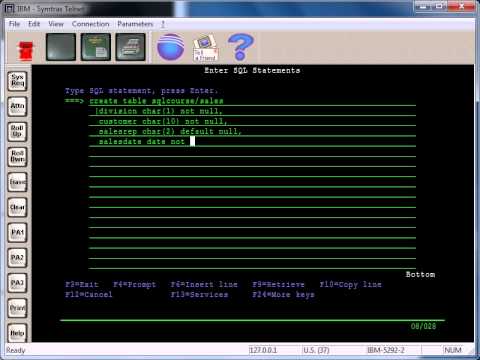The height and width of the screenshot is (360, 480).
Task: Click the F4=Prompt function key text
Action: pyautogui.click(x=135, y=284)
